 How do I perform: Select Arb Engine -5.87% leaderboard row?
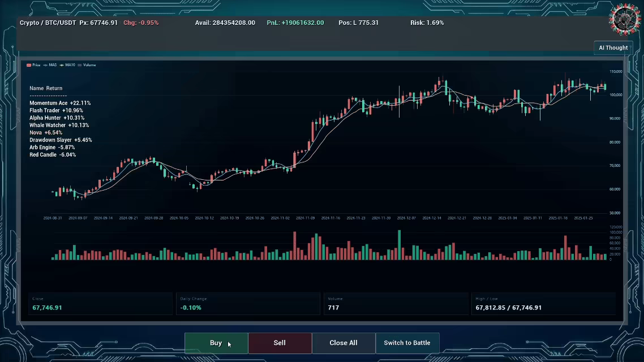pos(52,147)
